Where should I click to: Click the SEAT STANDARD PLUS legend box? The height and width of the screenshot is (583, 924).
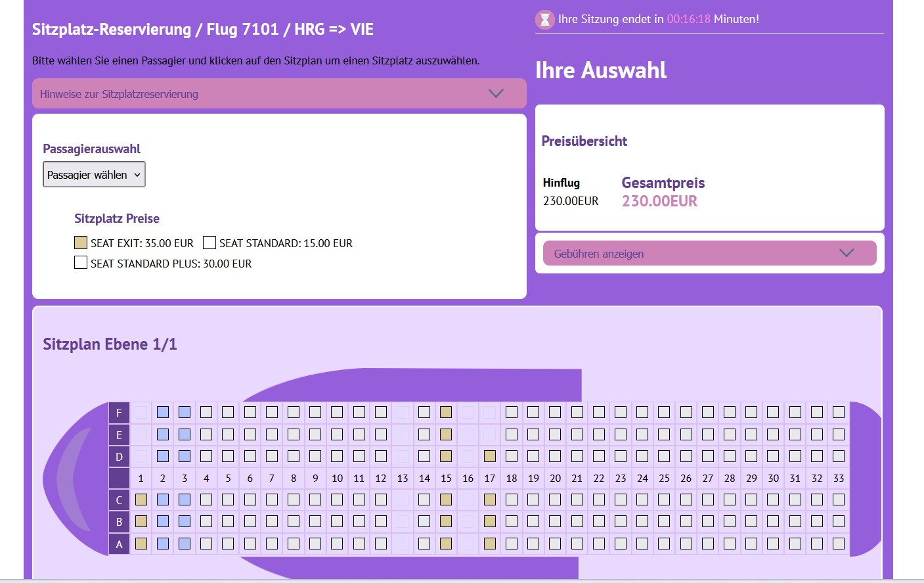coord(81,263)
